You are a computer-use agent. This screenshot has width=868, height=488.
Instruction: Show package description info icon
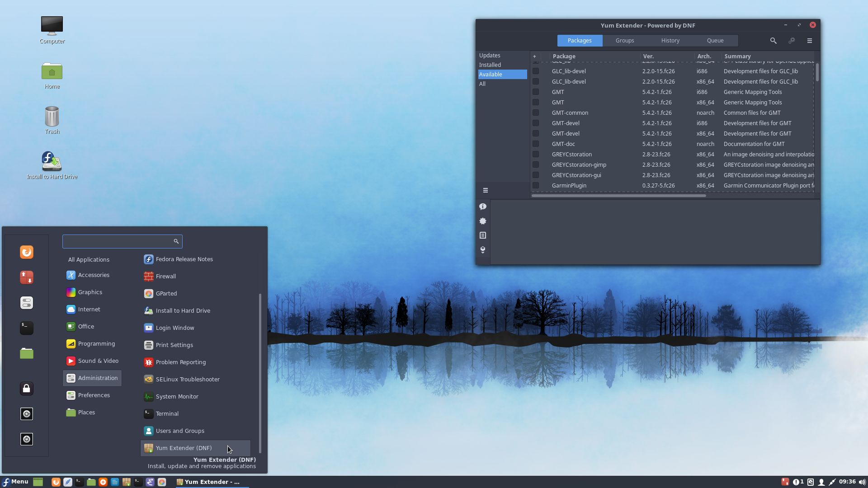point(483,206)
